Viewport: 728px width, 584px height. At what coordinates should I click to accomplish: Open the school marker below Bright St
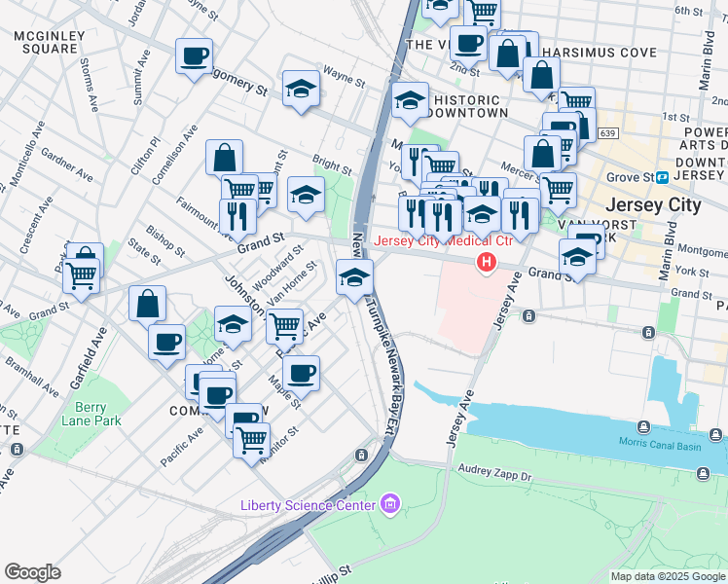(x=306, y=197)
